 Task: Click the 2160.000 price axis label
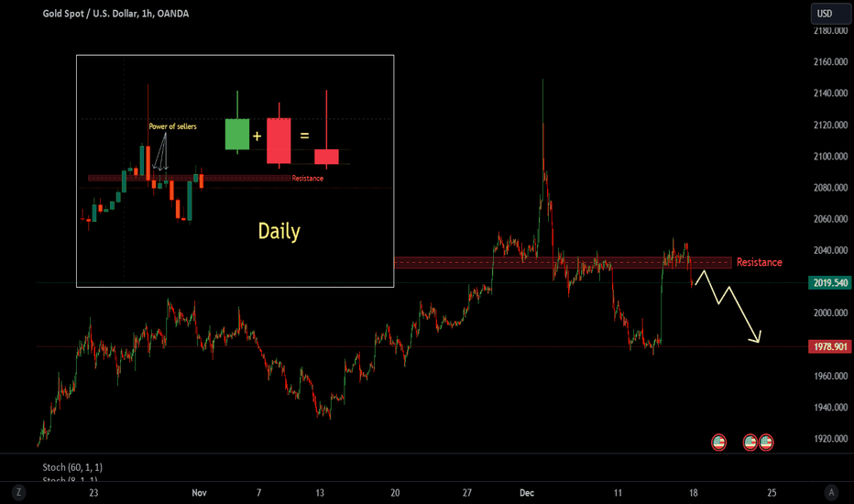(x=830, y=61)
